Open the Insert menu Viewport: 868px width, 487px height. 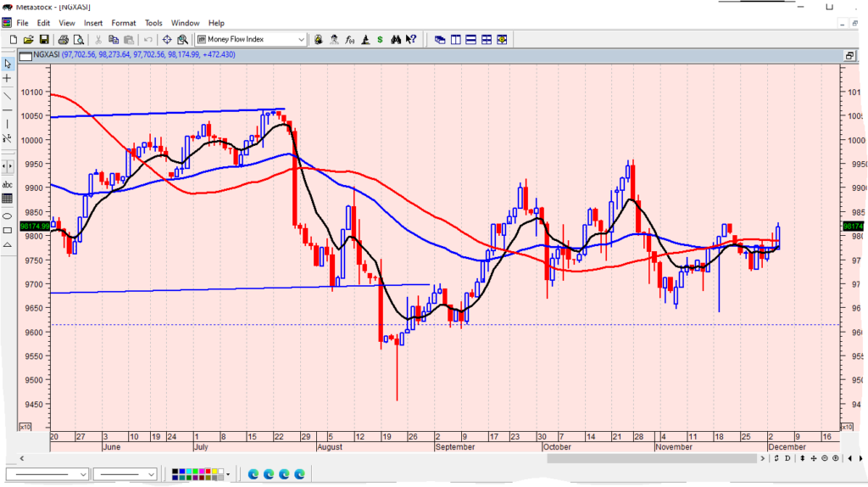click(92, 23)
